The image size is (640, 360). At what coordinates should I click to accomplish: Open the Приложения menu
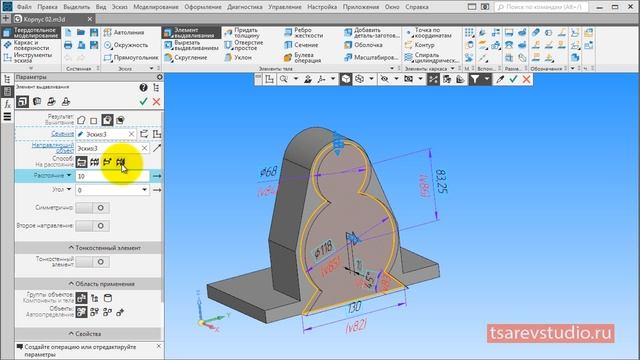click(361, 7)
